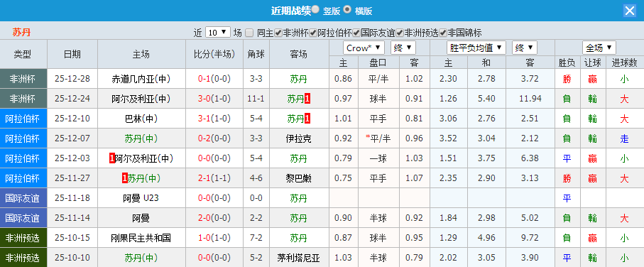Uncheck the 非洲预选 filter checkbox
The width and height of the screenshot is (644, 267).
pyautogui.click(x=400, y=33)
